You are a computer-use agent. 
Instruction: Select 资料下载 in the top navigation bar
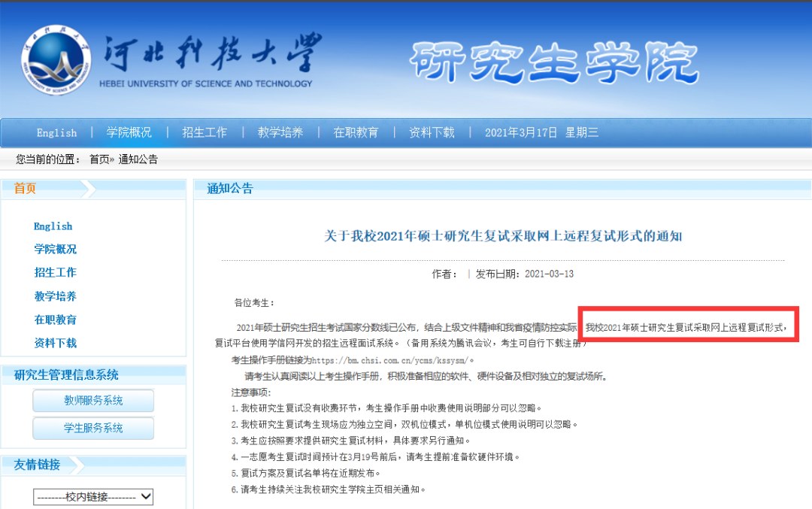[x=432, y=132]
